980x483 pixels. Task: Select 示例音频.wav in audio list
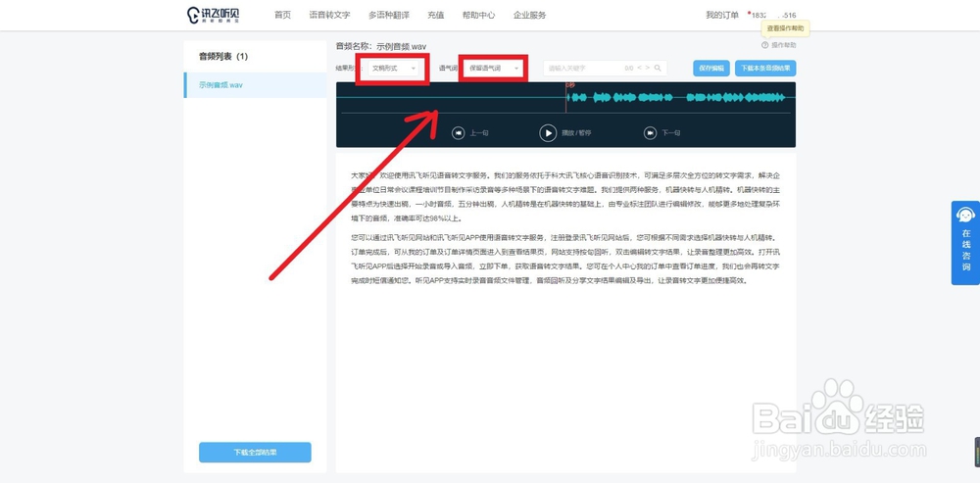click(255, 85)
